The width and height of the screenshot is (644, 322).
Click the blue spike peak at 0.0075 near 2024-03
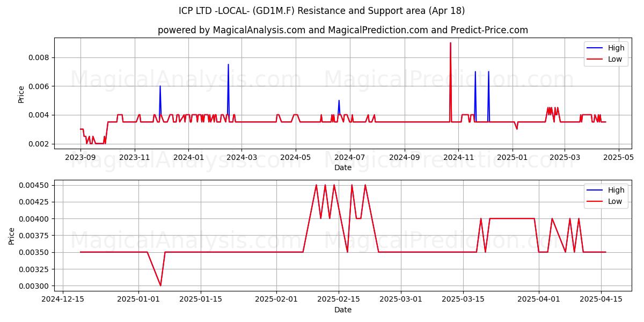coord(228,65)
